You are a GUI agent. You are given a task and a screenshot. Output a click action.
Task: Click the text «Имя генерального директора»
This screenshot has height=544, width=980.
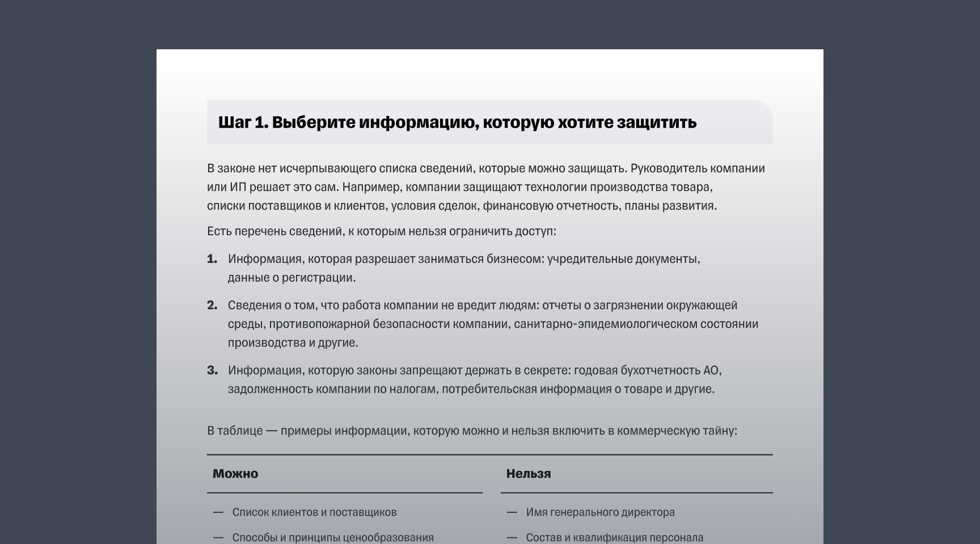point(600,512)
